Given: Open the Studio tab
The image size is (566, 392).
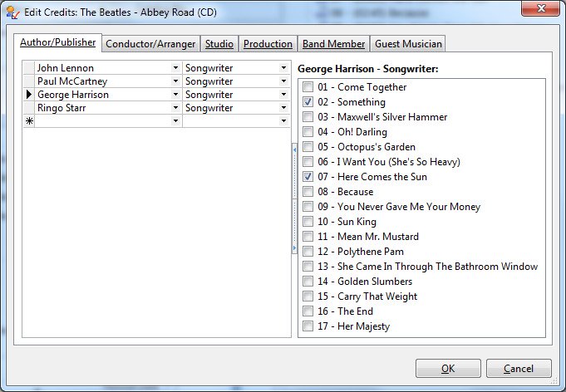Looking at the screenshot, I should [219, 44].
